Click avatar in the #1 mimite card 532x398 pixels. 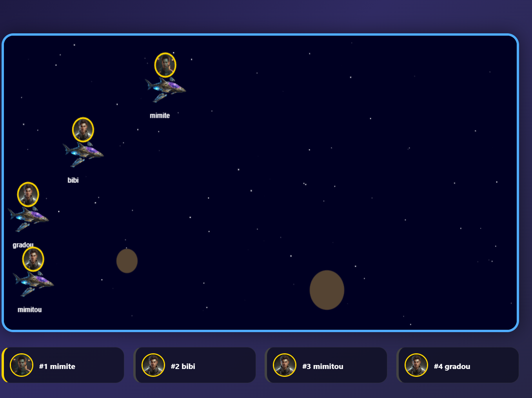tap(22, 365)
